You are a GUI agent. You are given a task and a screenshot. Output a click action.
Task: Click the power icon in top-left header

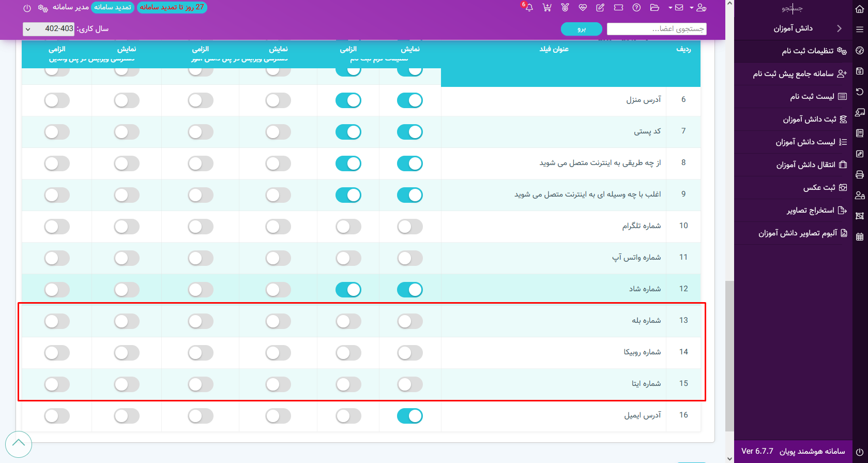coord(27,8)
